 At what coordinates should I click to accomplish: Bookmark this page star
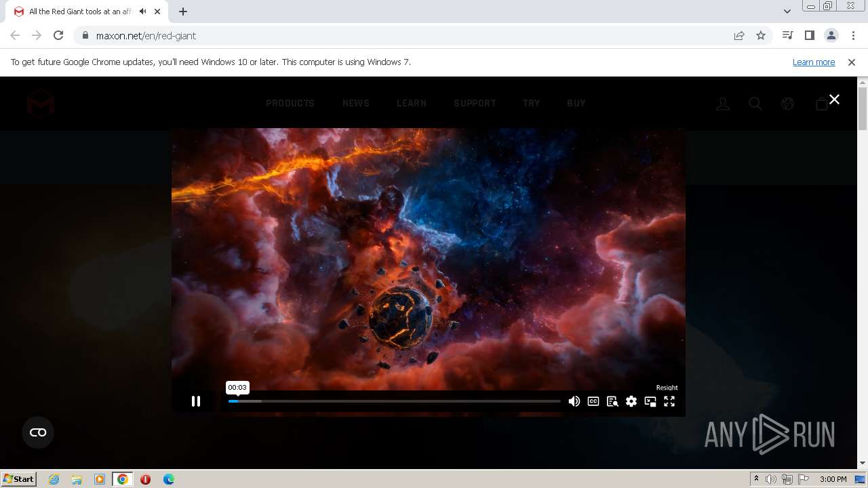pyautogui.click(x=761, y=35)
